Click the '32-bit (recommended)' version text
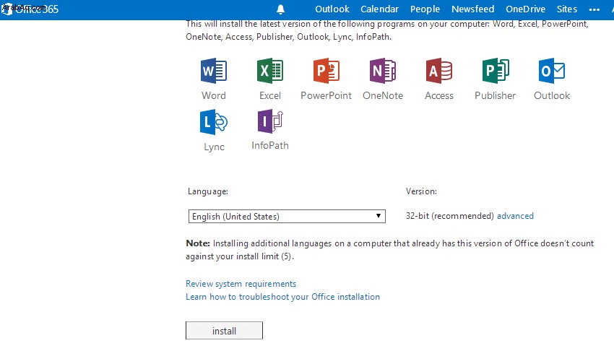Image resolution: width=614 pixels, height=364 pixels. pos(450,216)
